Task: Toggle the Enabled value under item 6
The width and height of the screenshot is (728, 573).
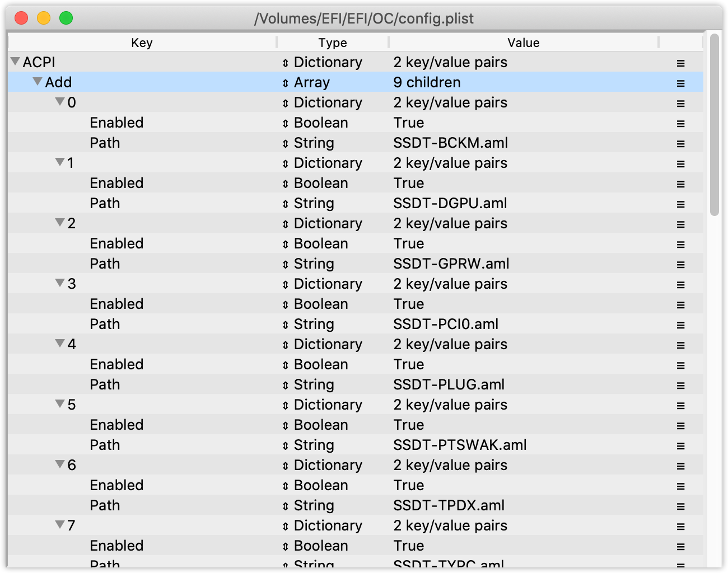Action: [409, 485]
